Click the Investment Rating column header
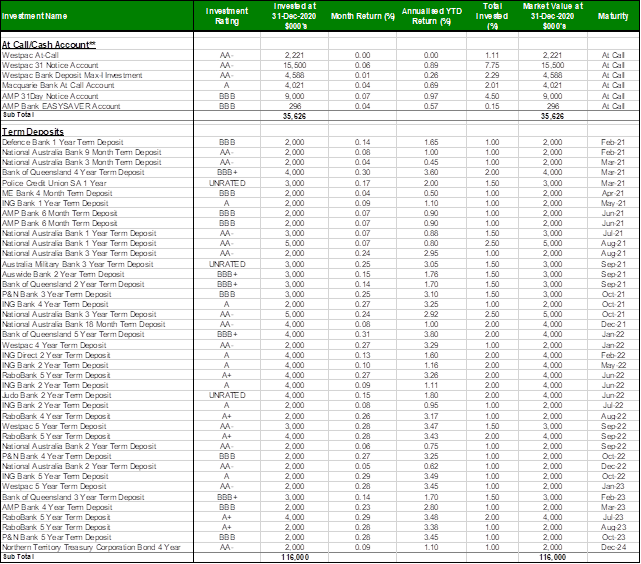Screen dimensions: 641x564 (x=227, y=16)
